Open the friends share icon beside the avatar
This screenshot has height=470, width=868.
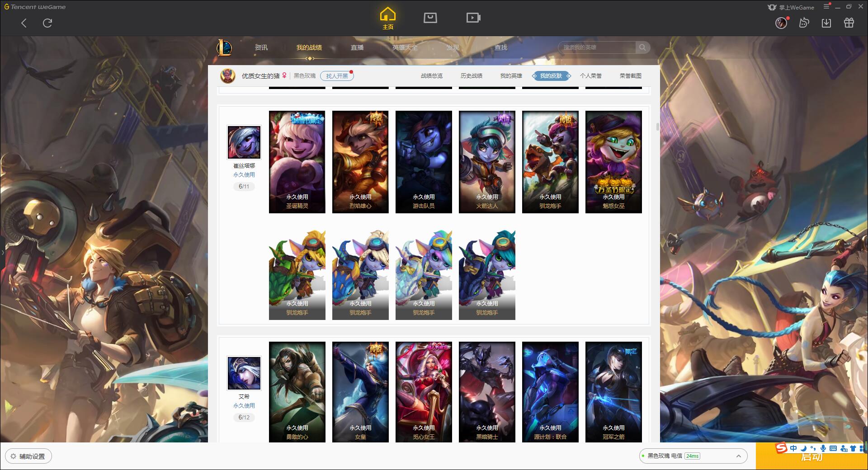[x=804, y=23]
